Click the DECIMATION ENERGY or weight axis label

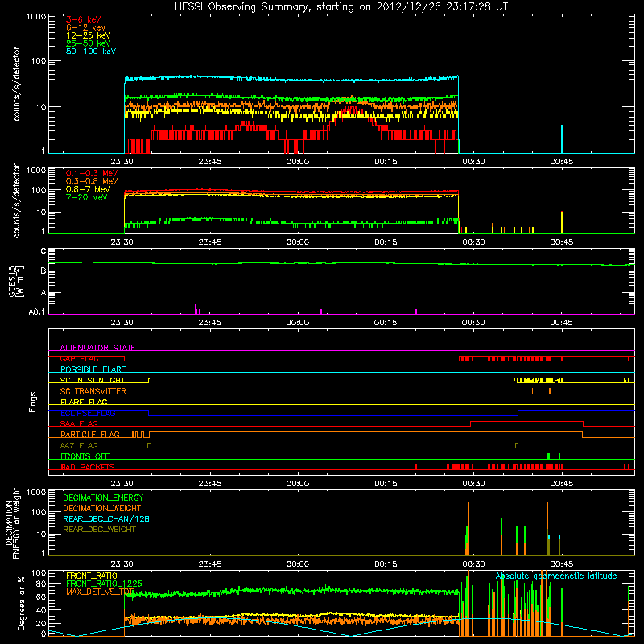(12, 522)
